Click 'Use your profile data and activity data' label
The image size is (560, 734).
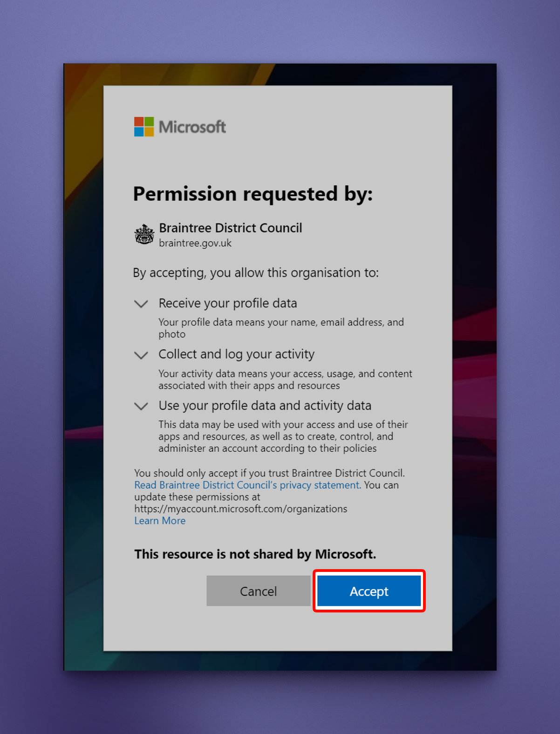click(x=265, y=406)
